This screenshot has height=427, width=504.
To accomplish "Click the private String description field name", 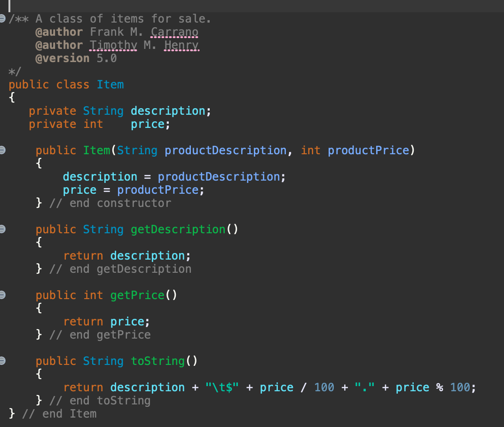I will point(168,111).
